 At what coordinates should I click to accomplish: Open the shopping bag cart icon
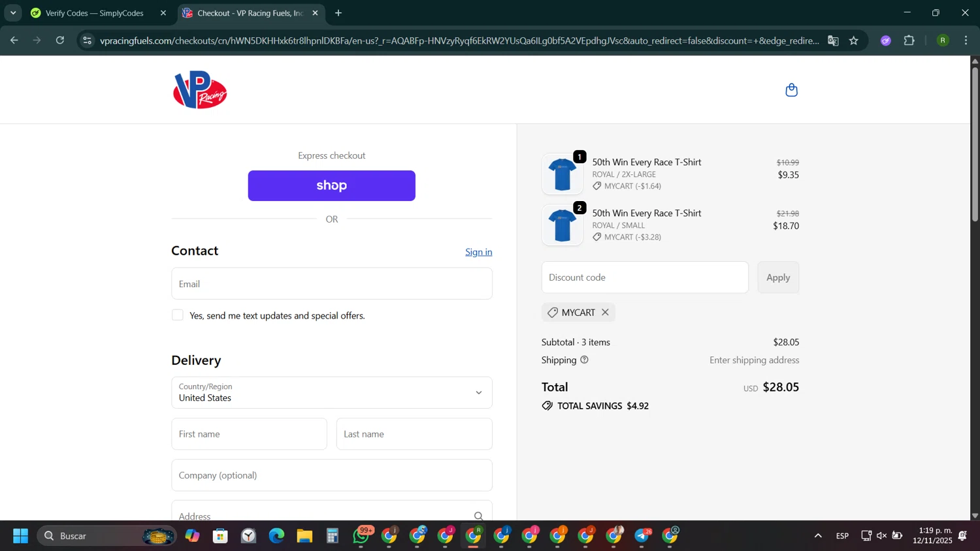791,90
